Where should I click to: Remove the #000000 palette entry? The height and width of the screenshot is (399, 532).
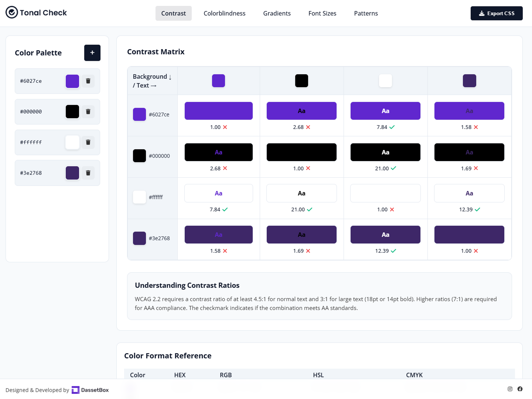[88, 112]
